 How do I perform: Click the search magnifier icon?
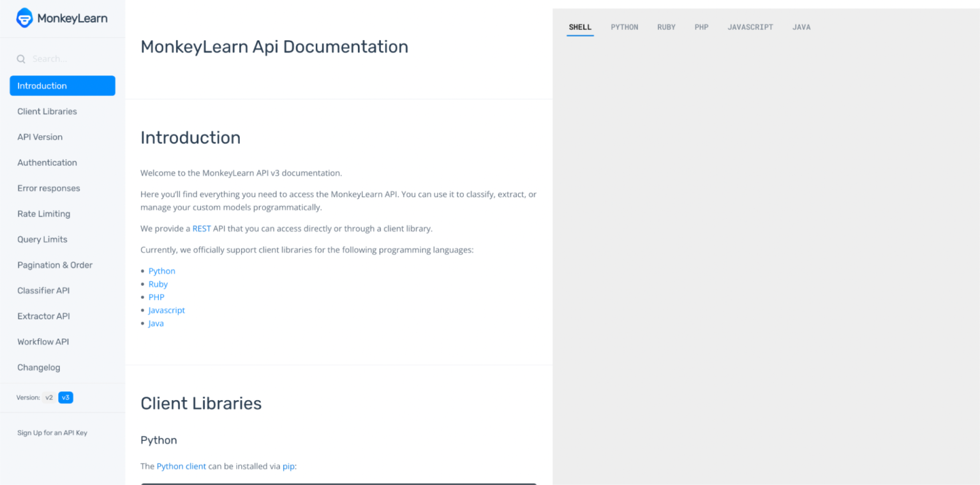[20, 58]
